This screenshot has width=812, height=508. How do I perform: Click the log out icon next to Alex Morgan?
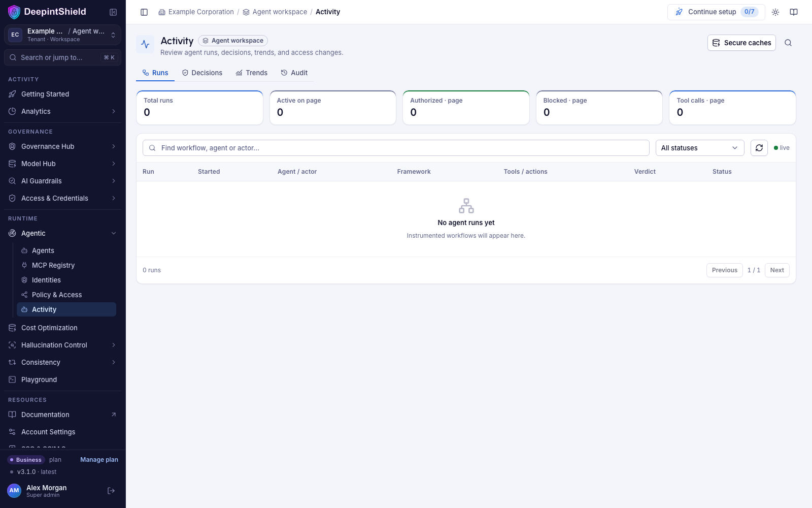coord(111,491)
